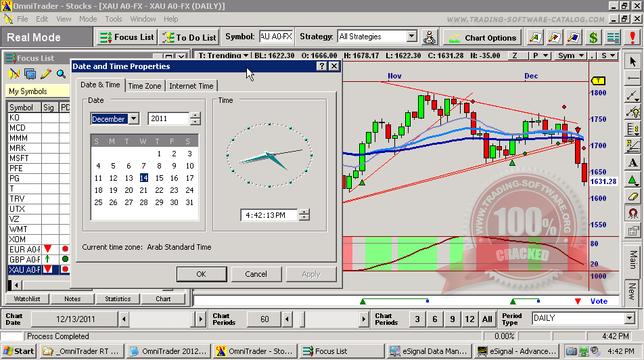Click the chess pawn strategy icon
Screen dimensions: 644x360
(x=430, y=37)
